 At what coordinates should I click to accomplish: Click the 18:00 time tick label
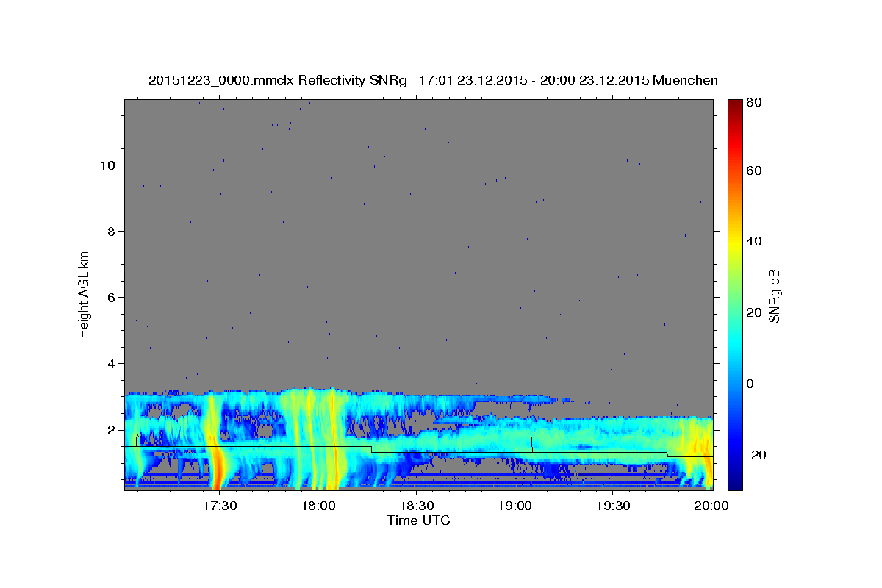pos(319,506)
